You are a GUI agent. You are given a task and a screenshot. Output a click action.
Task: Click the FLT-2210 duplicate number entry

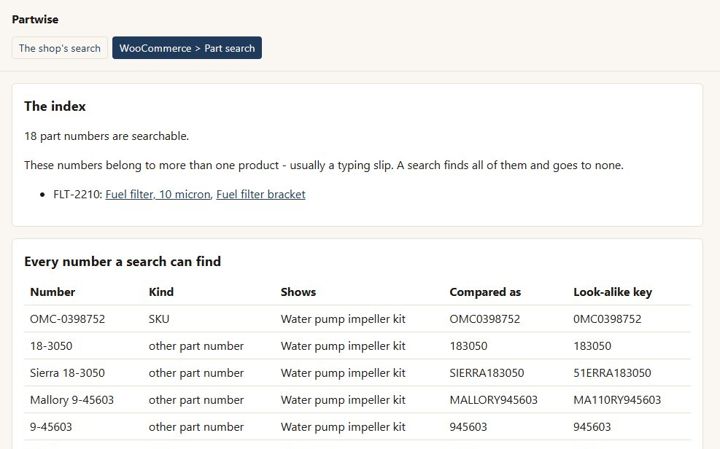tap(77, 195)
